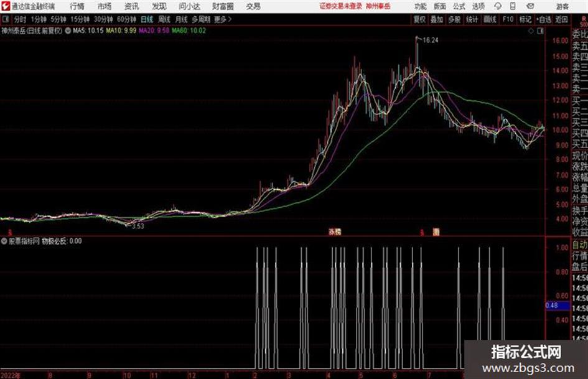Image resolution: width=588 pixels, height=379 pixels.
Task: Switch to 周线 weekly period tab
Action: (164, 19)
